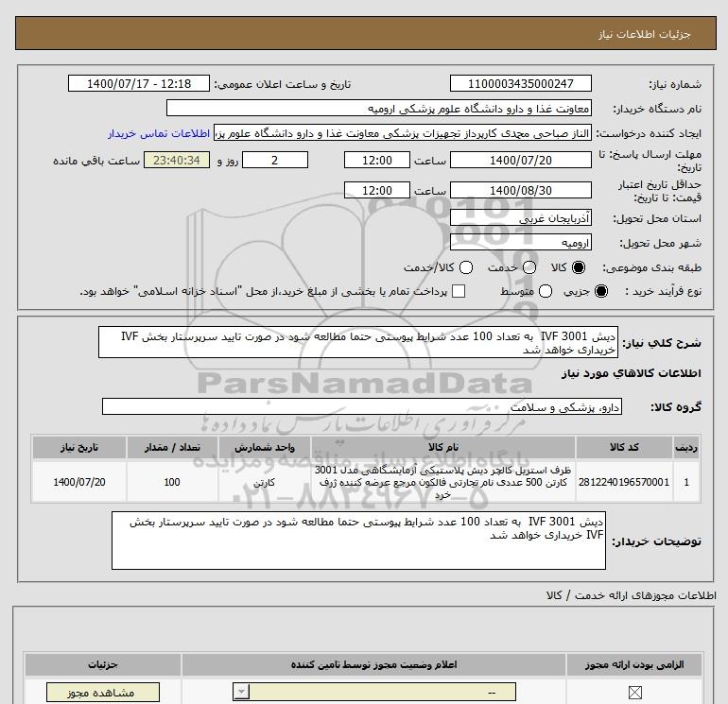The width and height of the screenshot is (728, 704).
Task: Click the شماره نیاز field 1100003435000247
Action: 520,83
